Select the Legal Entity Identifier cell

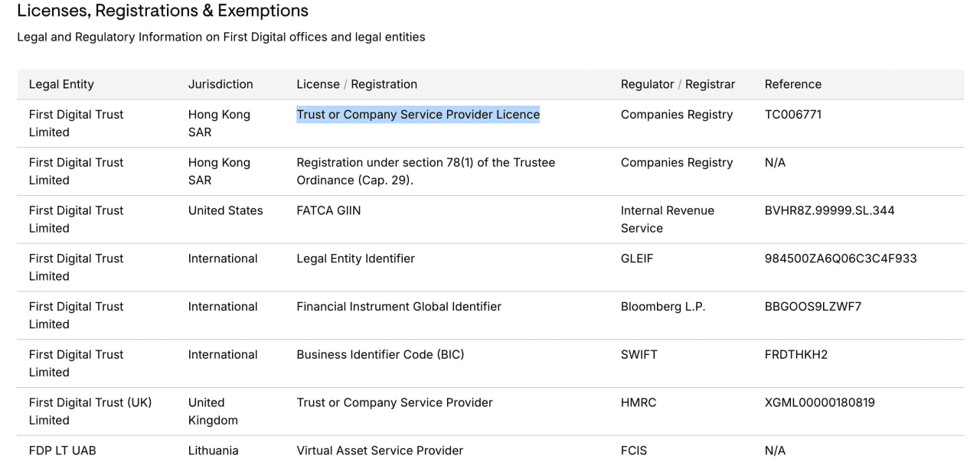click(355, 259)
